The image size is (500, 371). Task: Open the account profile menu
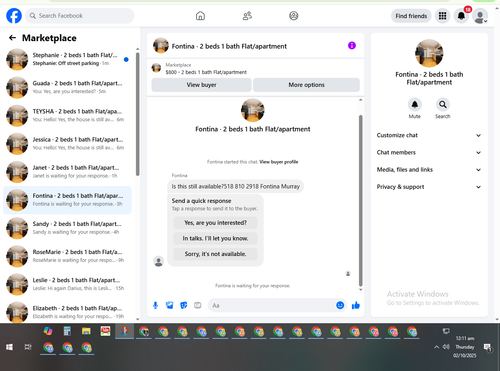pos(480,16)
